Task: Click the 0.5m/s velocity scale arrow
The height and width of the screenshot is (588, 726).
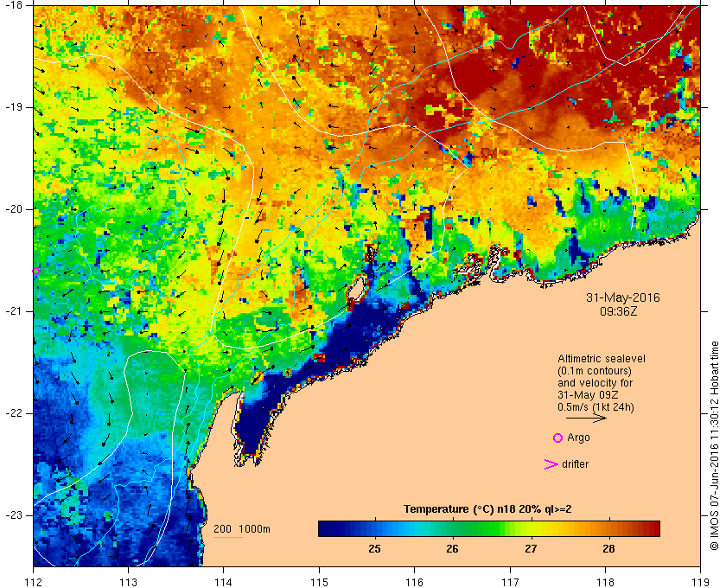Action: point(586,419)
